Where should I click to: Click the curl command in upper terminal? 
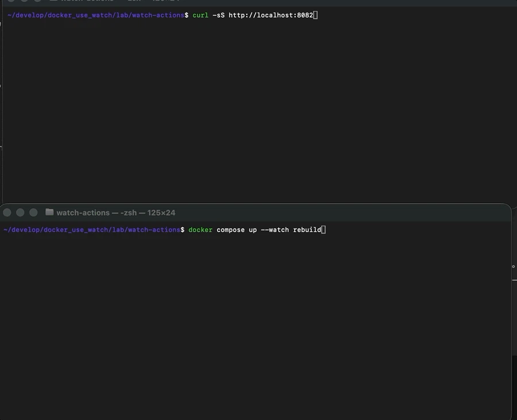point(200,15)
